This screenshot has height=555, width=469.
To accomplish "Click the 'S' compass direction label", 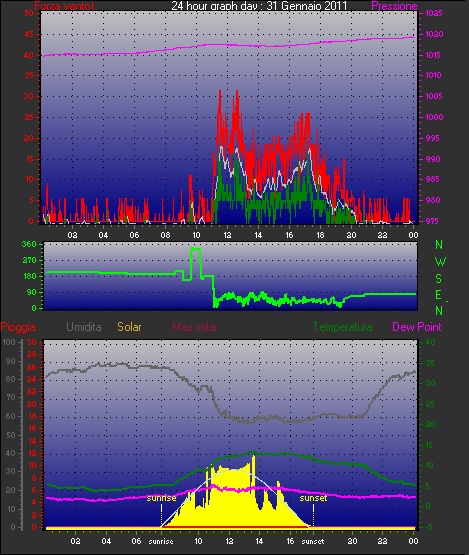I will 439,279.
